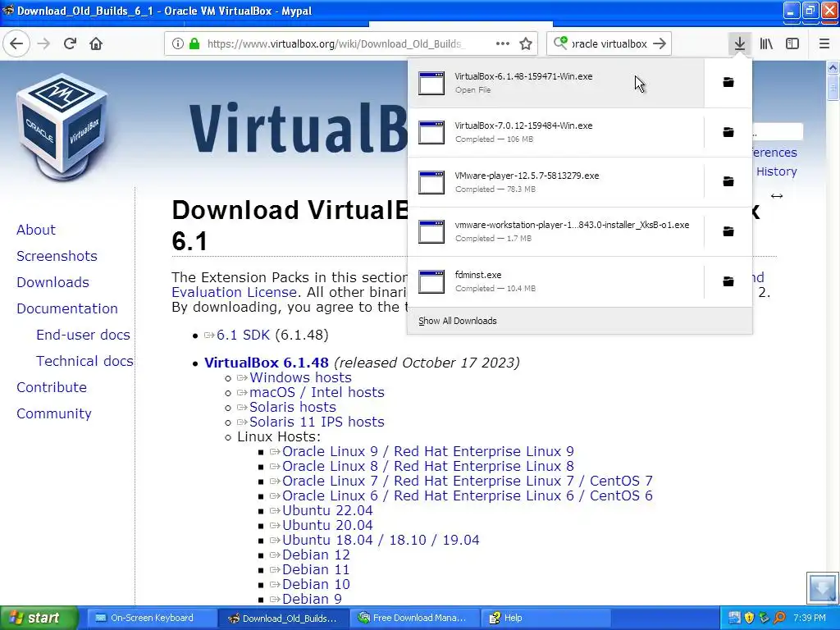Open the Contribute sidebar link

click(52, 387)
